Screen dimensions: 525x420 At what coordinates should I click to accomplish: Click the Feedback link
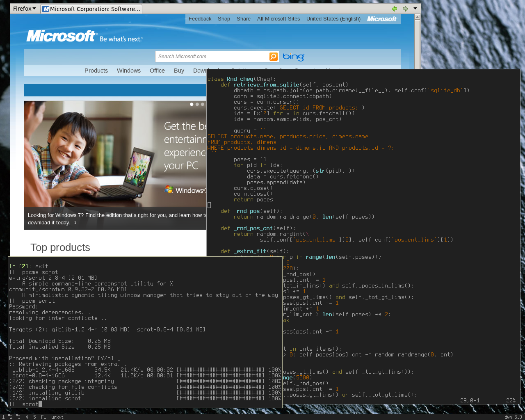point(200,19)
